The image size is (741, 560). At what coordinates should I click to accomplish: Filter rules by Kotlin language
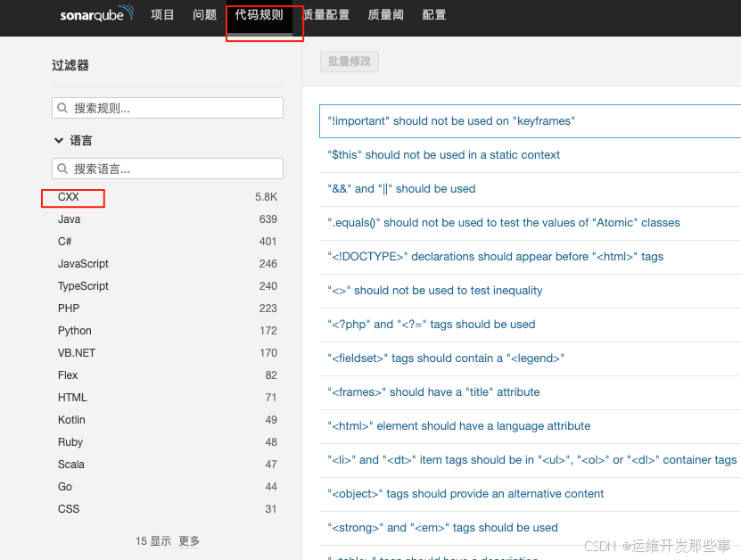pos(71,420)
